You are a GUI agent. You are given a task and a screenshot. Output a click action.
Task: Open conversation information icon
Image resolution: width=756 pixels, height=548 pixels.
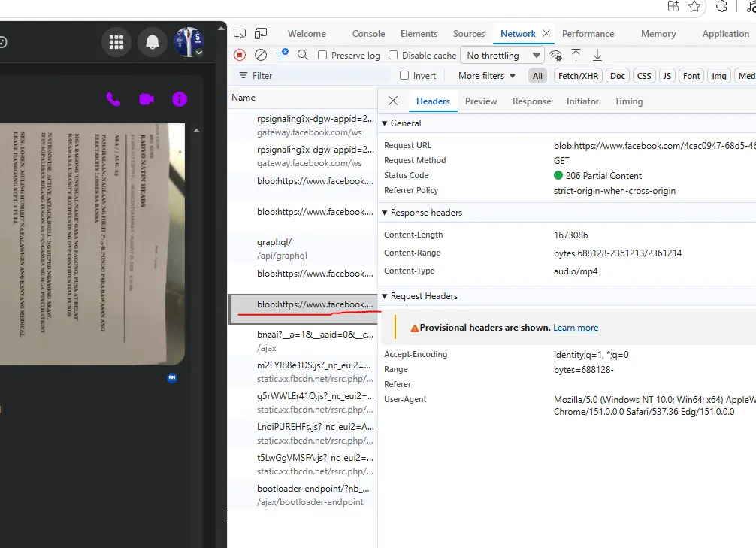[x=180, y=99]
